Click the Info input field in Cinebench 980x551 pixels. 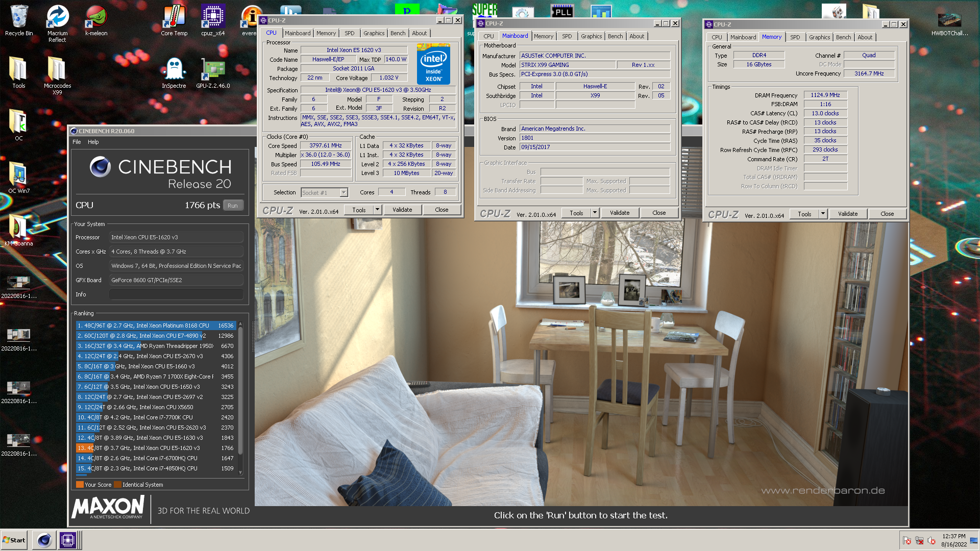(176, 294)
